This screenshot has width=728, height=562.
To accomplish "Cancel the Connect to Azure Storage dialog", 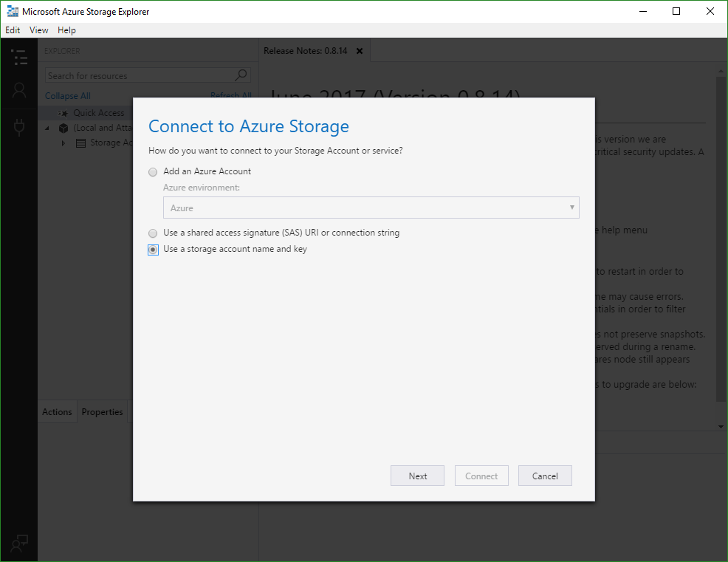I will 545,476.
